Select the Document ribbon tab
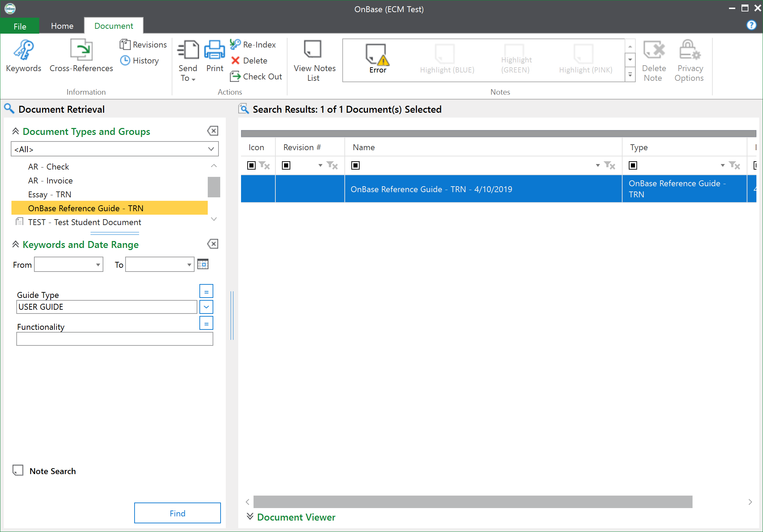Viewport: 763px width, 532px height. pyautogui.click(x=114, y=26)
